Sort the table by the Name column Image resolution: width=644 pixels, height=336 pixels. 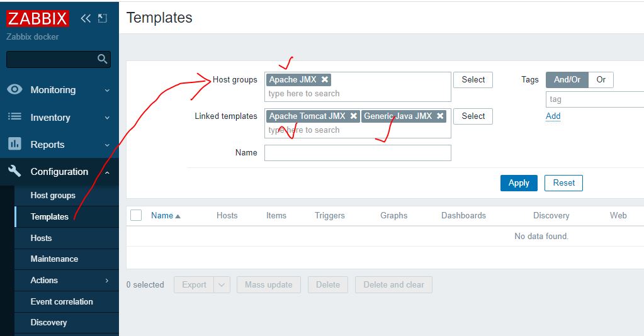click(162, 215)
